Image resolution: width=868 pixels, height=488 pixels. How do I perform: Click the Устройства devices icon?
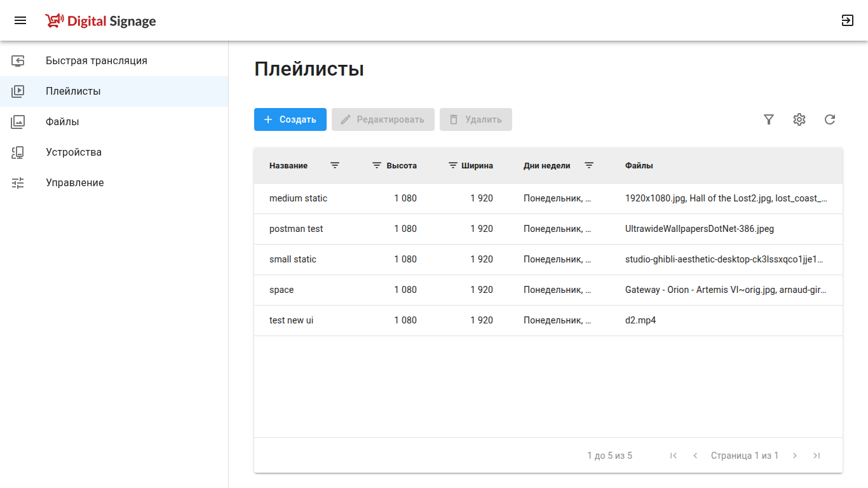click(x=18, y=152)
